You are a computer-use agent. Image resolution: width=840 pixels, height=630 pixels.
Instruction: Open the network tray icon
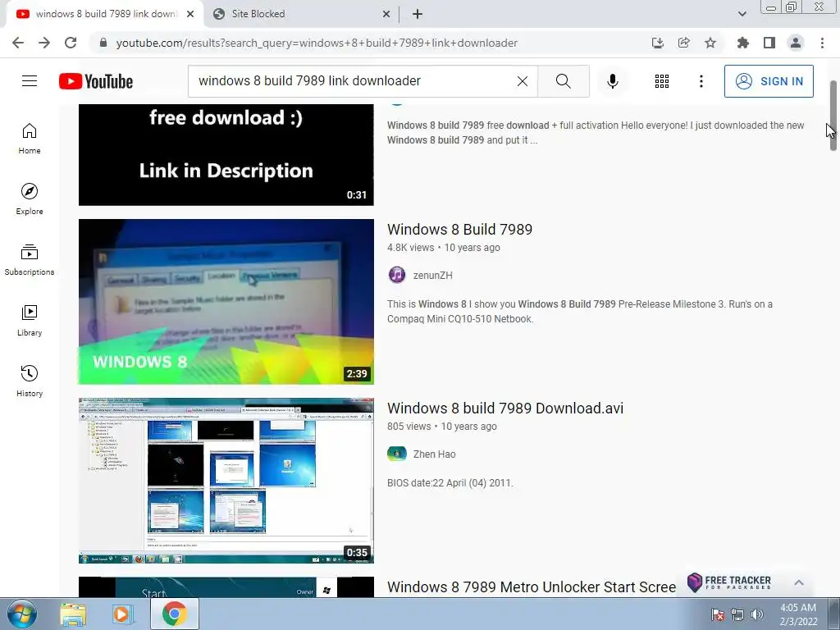(737, 614)
